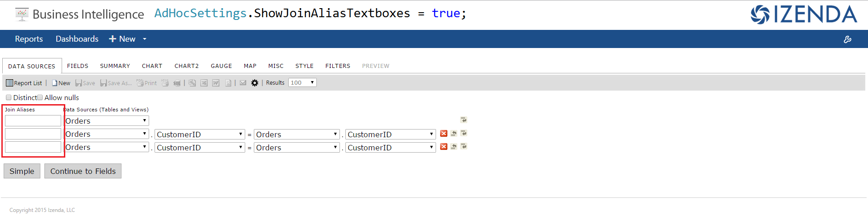Insert row below first Orders data source
The width and height of the screenshot is (868, 221).
tap(464, 120)
